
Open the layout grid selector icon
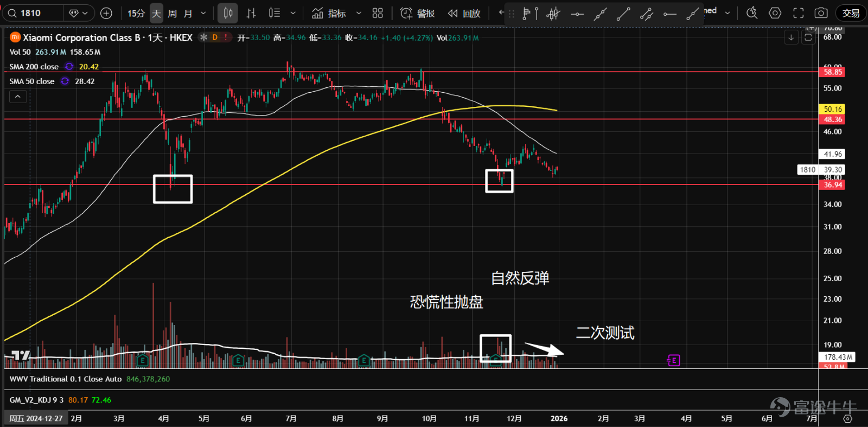pyautogui.click(x=378, y=13)
